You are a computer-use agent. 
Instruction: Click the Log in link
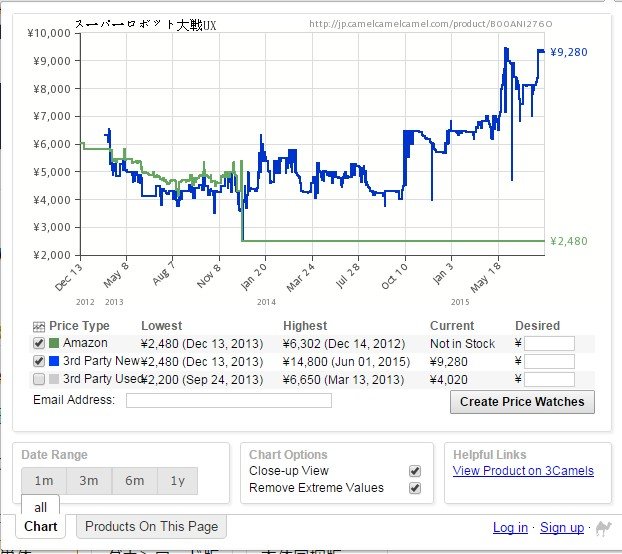point(510,528)
